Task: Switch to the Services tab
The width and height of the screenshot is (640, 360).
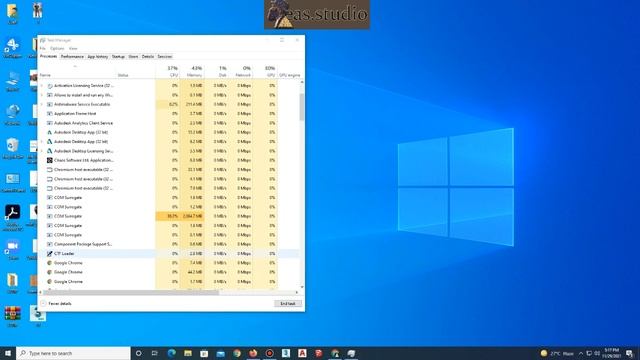Action: click(x=165, y=57)
